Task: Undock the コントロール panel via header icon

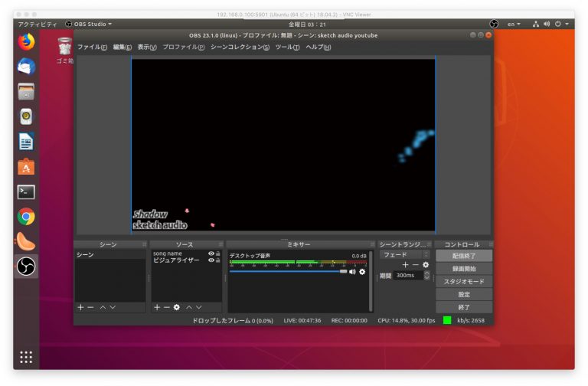Action: click(491, 244)
